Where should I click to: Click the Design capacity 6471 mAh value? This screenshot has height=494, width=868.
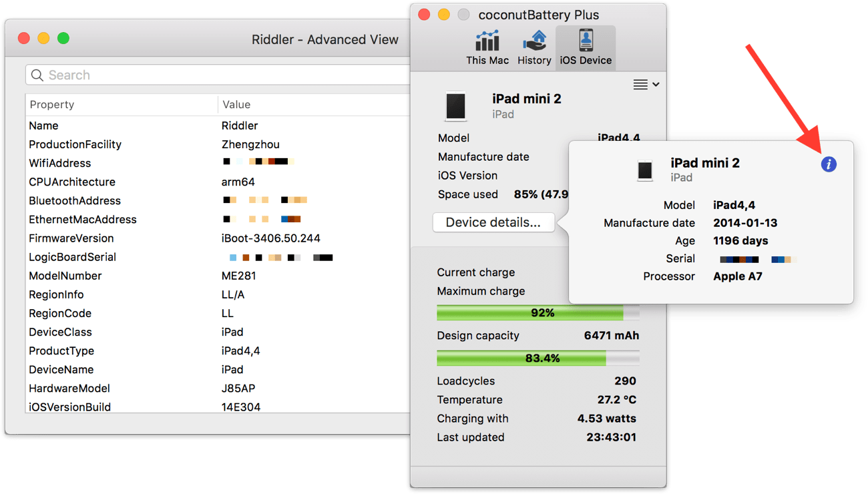click(612, 335)
